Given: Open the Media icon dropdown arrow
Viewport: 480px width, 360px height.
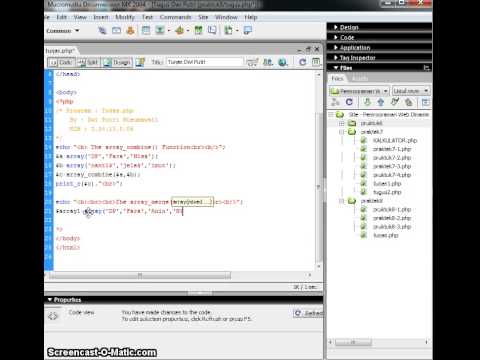Looking at the screenshot, I should coord(188,31).
